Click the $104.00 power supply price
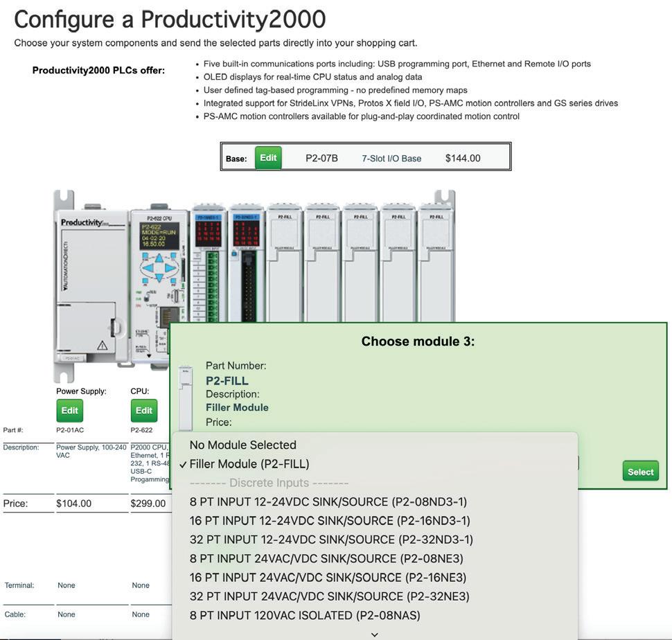 coord(73,504)
